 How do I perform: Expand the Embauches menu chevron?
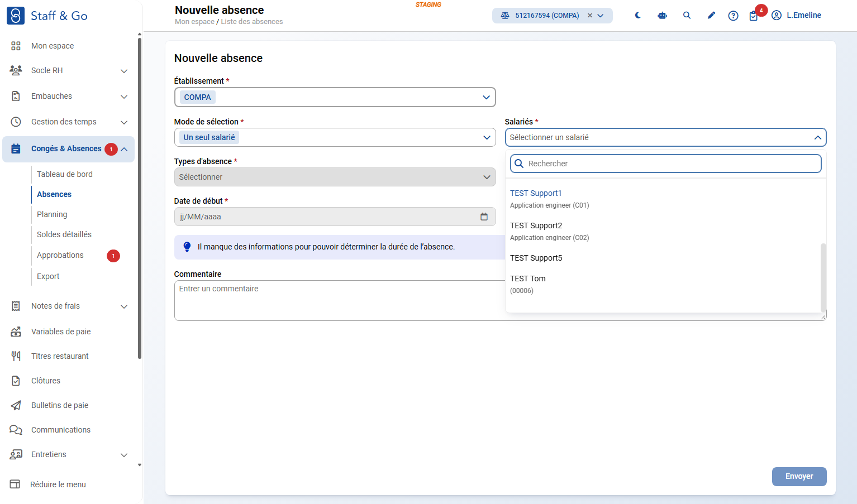[x=124, y=97]
